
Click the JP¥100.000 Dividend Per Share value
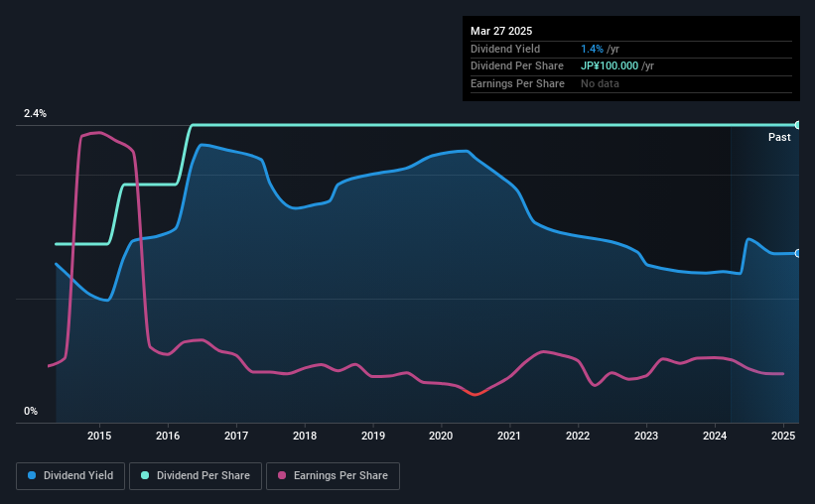click(x=610, y=66)
